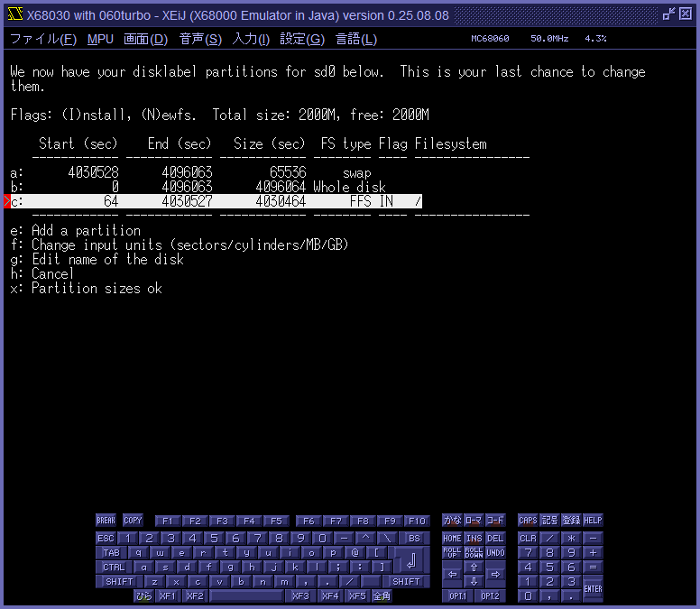700x609 pixels.
Task: Click the XF1 key
Action: [168, 595]
